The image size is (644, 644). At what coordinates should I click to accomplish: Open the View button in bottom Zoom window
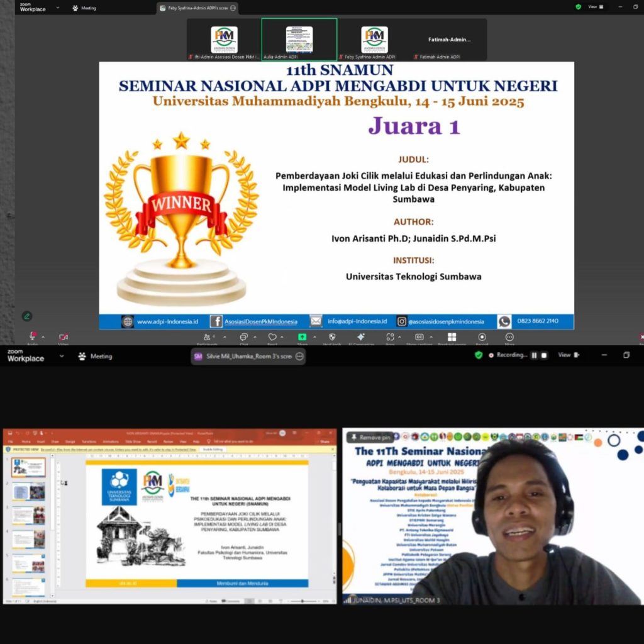click(569, 355)
